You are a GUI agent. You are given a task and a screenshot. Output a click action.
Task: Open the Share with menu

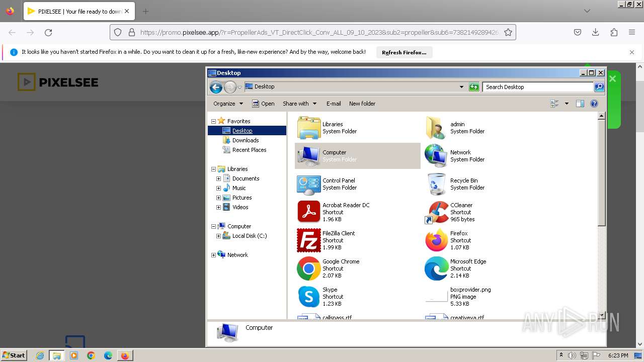[x=300, y=104]
